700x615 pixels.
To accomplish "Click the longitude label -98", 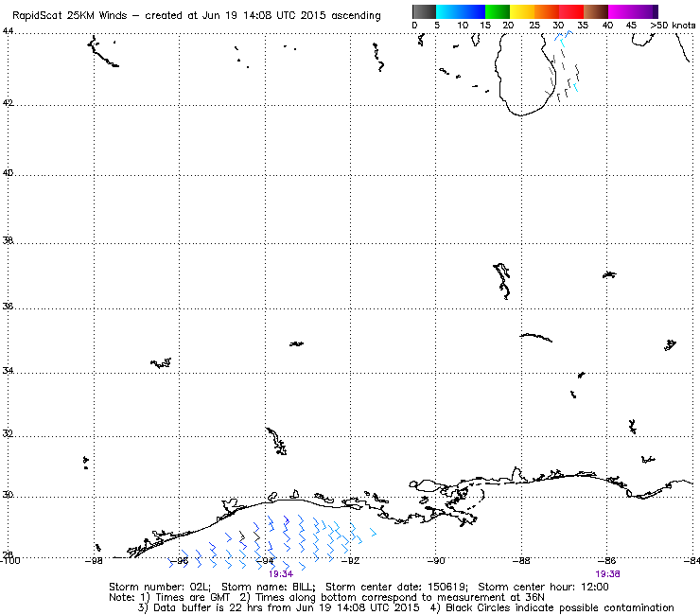I will (94, 560).
